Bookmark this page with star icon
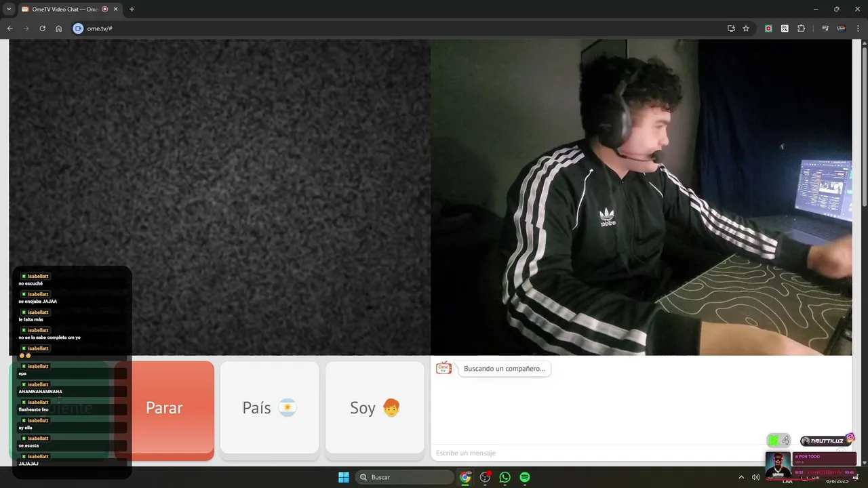The width and height of the screenshot is (868, 488). (746, 28)
